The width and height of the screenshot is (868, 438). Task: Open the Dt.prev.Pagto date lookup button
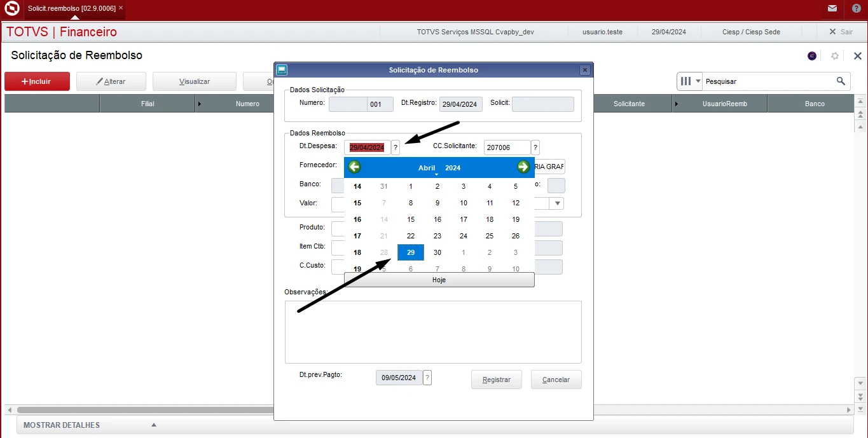coord(427,378)
